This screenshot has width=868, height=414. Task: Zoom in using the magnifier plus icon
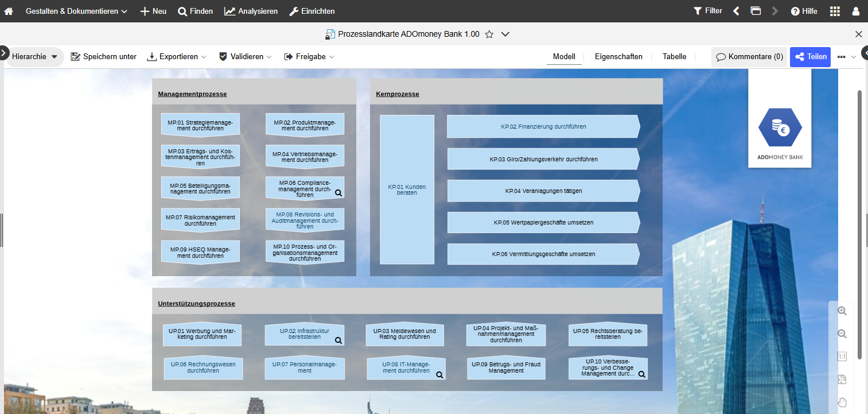click(x=842, y=311)
